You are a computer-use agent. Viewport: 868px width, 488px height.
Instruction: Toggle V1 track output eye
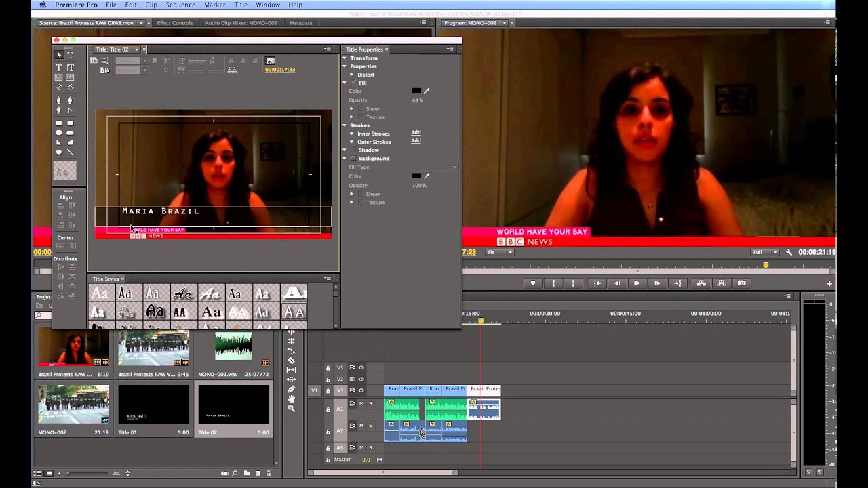coord(361,390)
